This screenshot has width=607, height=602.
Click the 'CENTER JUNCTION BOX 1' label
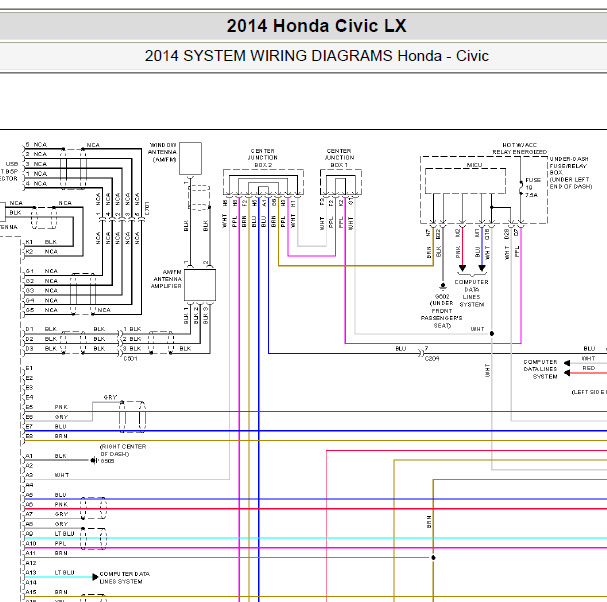(x=339, y=158)
